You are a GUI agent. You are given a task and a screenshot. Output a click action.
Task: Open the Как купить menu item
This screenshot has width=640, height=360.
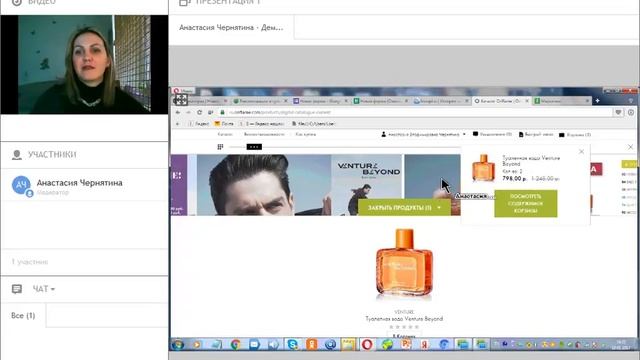pos(306,134)
